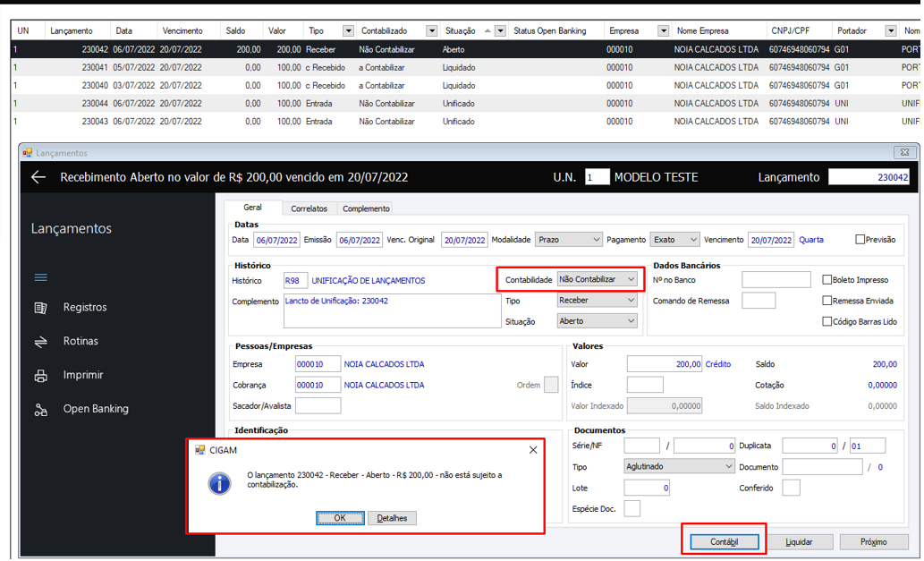Open the Open Banking sidebar item
This screenshot has height=561, width=924.
point(95,409)
